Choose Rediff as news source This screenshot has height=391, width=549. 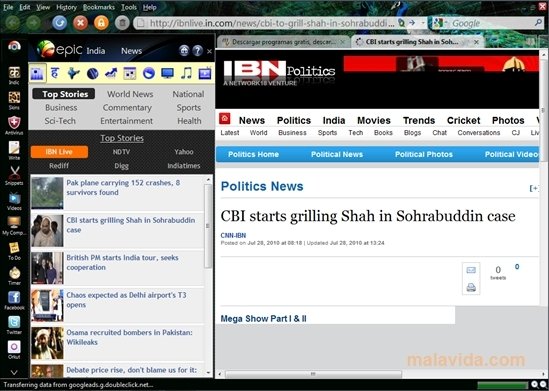pos(59,166)
